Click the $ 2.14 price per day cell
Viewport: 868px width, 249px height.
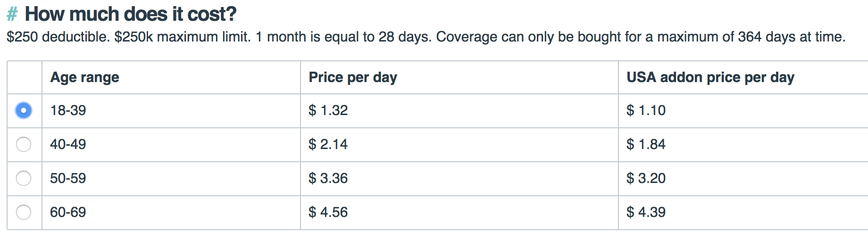point(459,144)
